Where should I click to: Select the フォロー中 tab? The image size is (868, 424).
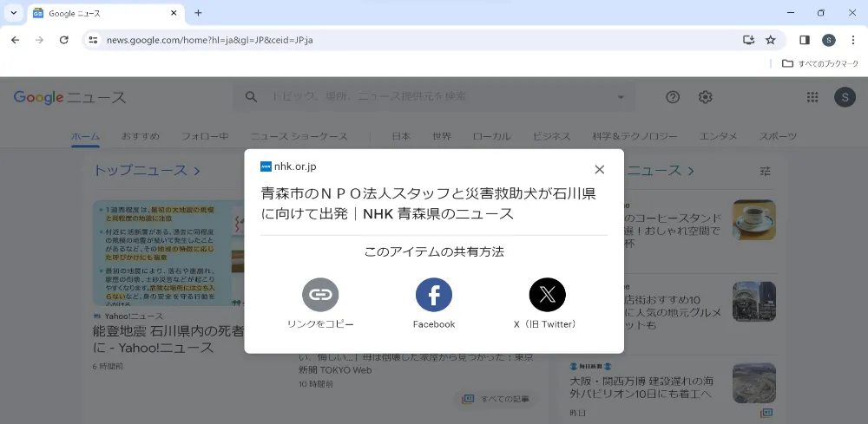point(205,136)
